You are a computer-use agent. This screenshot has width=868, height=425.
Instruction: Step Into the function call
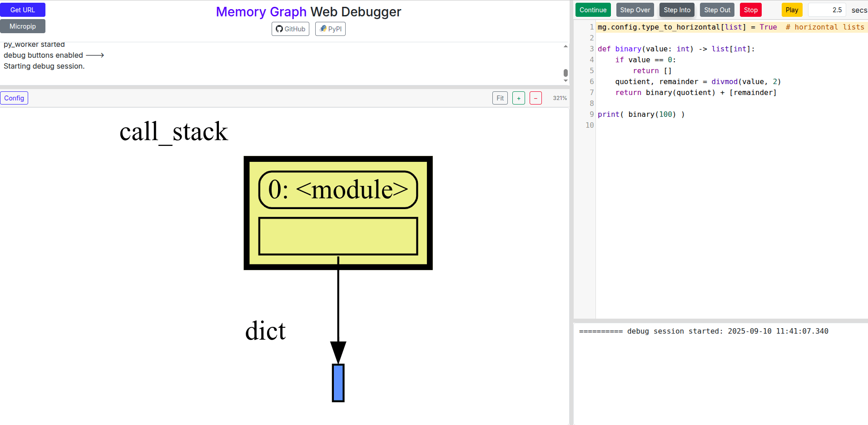click(x=677, y=10)
